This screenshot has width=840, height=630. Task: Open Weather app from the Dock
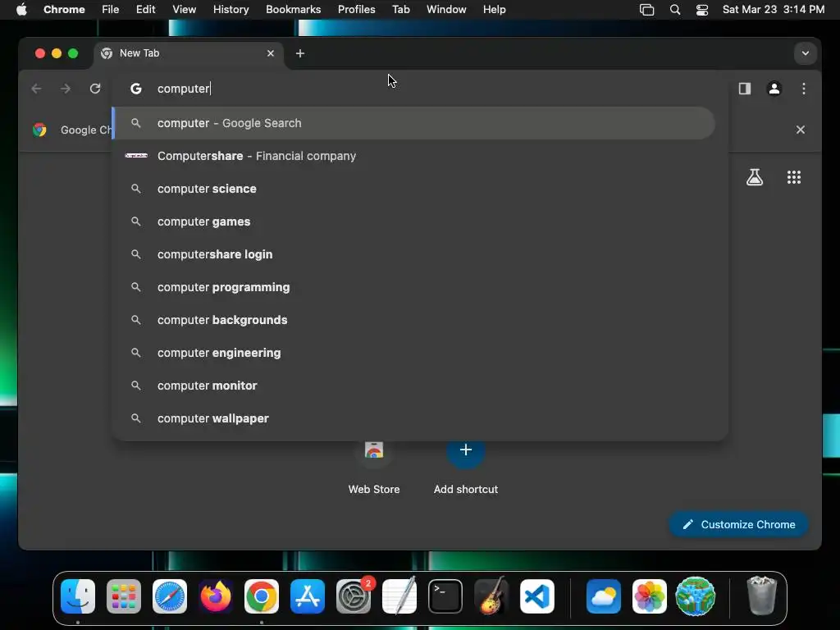coord(604,596)
